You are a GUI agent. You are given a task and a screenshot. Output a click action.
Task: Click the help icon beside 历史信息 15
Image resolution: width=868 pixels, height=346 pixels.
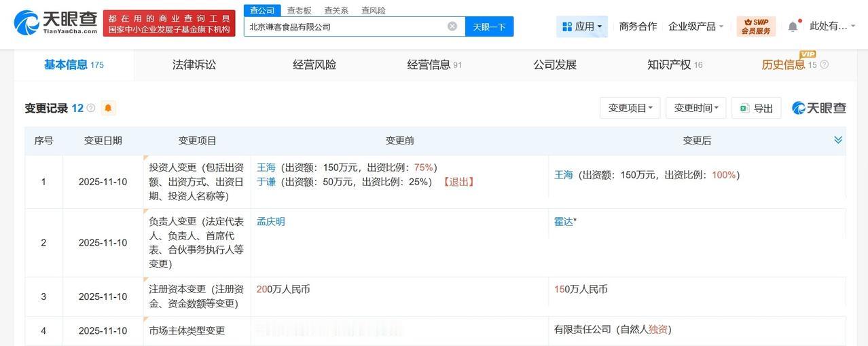pos(825,65)
